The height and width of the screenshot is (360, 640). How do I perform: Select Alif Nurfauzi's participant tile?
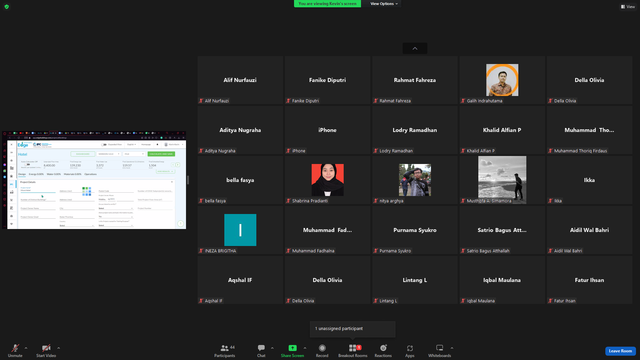pyautogui.click(x=240, y=80)
